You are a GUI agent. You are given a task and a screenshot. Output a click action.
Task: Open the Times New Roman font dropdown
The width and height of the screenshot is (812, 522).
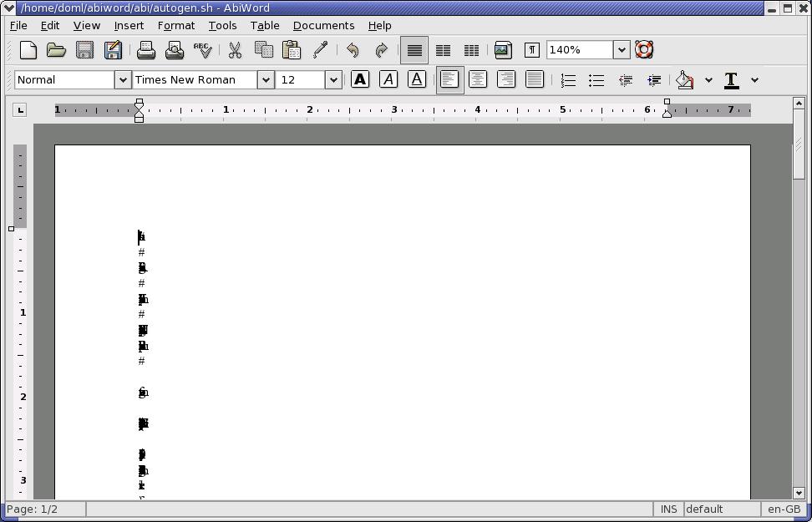tap(266, 80)
